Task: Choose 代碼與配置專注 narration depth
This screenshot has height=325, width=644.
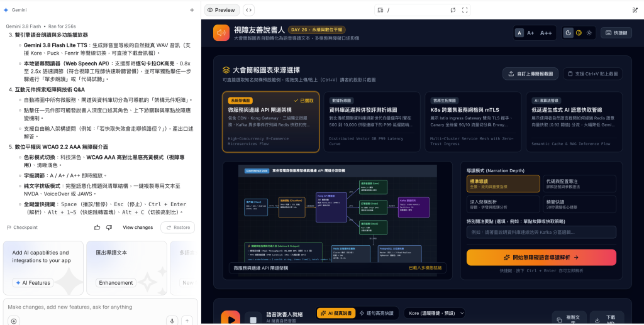Action: click(x=579, y=184)
